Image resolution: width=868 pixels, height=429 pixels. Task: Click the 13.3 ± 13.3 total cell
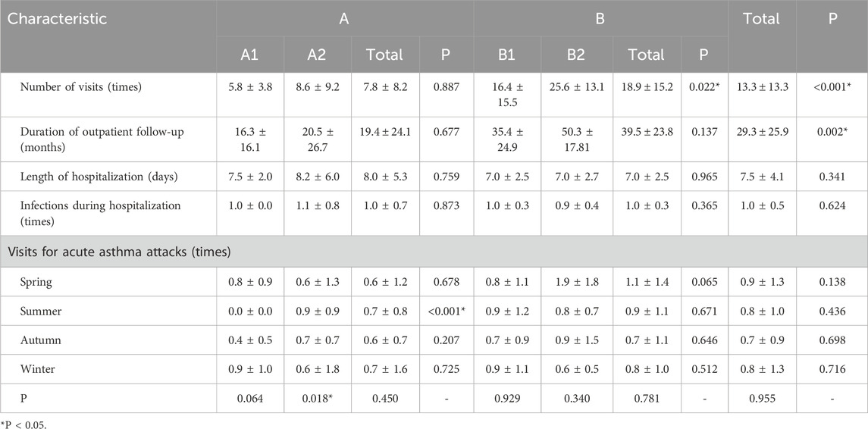point(760,86)
